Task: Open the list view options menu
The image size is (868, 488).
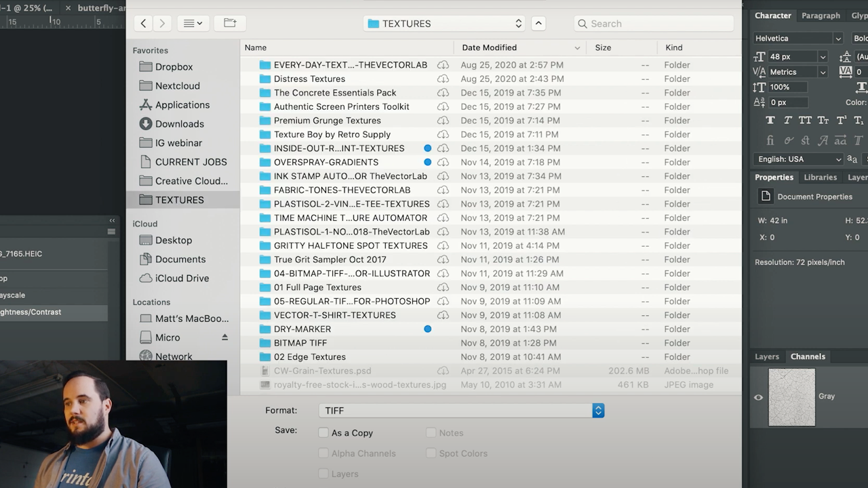Action: (x=193, y=23)
